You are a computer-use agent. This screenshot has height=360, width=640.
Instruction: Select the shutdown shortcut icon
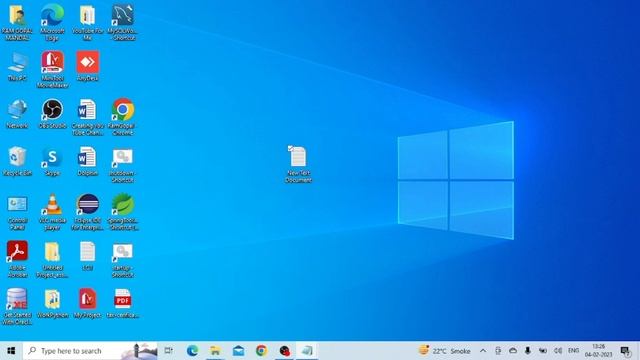(x=122, y=164)
